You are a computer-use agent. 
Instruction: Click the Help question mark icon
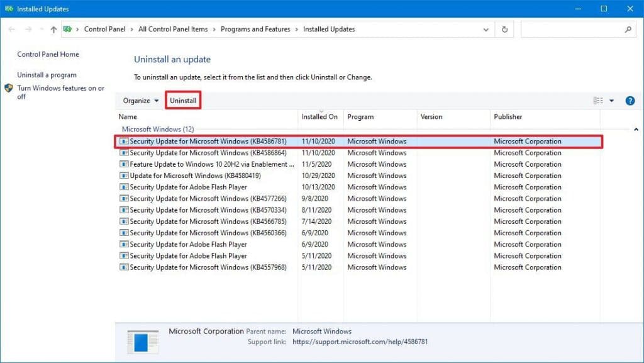pyautogui.click(x=630, y=100)
